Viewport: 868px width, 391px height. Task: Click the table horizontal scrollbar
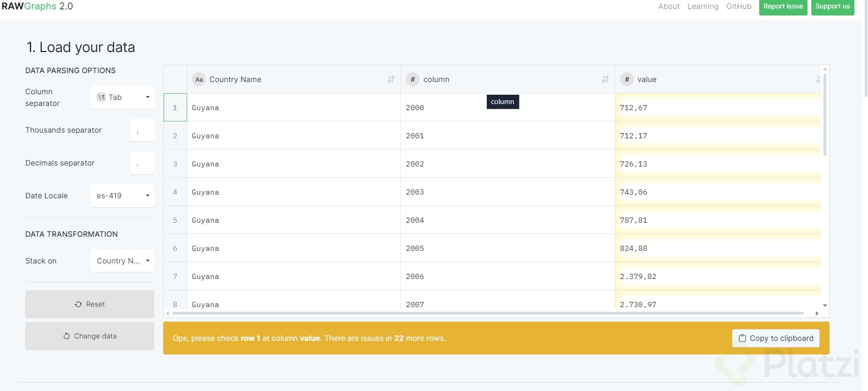coord(488,313)
